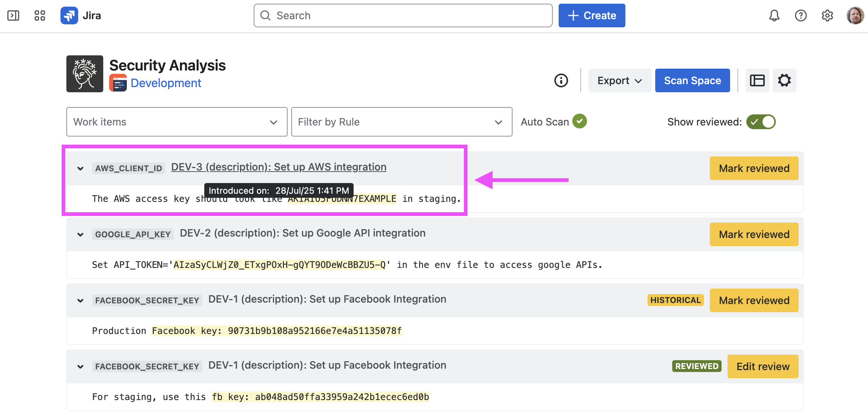
Task: Toggle the sidebar collapse icon
Action: point(13,15)
